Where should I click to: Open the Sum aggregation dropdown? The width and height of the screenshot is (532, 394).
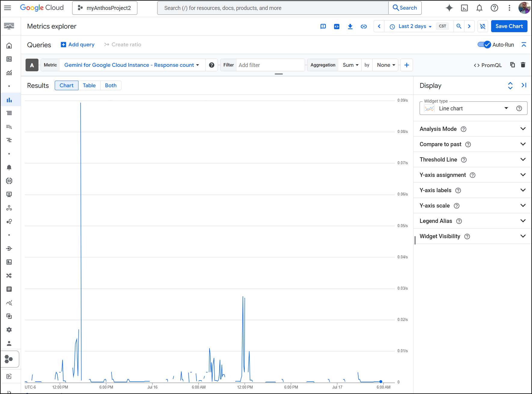coord(350,65)
